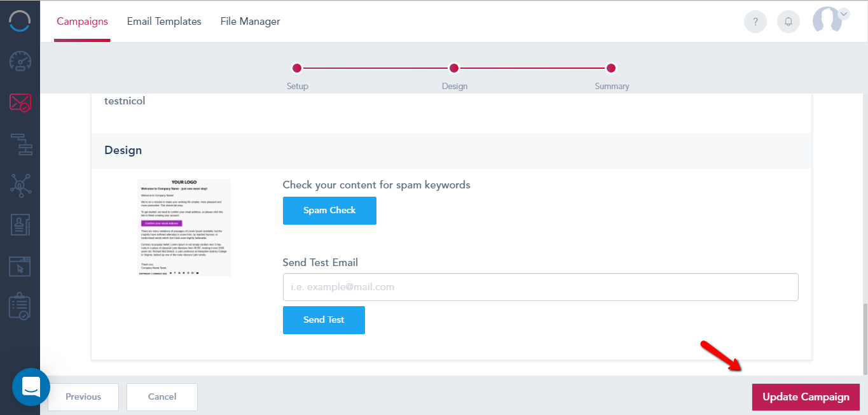This screenshot has width=868, height=415.
Task: Open the notifications bell icon
Action: click(789, 22)
